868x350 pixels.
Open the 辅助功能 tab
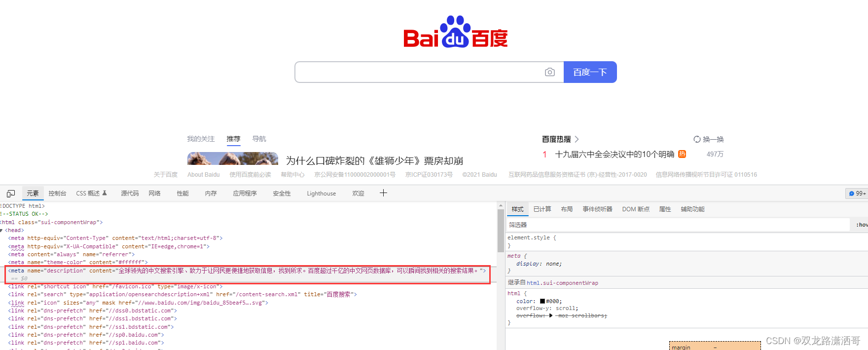point(692,209)
